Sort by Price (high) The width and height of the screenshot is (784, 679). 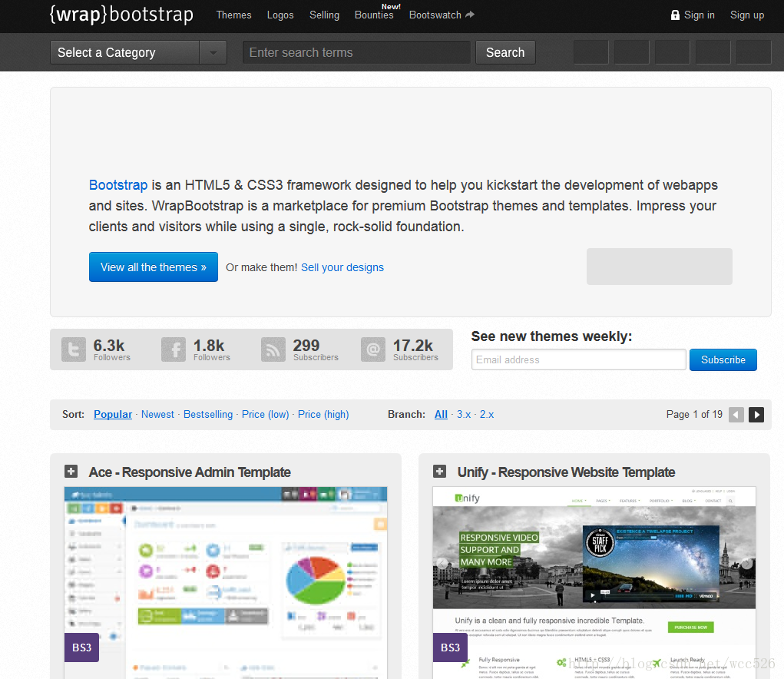coord(323,415)
